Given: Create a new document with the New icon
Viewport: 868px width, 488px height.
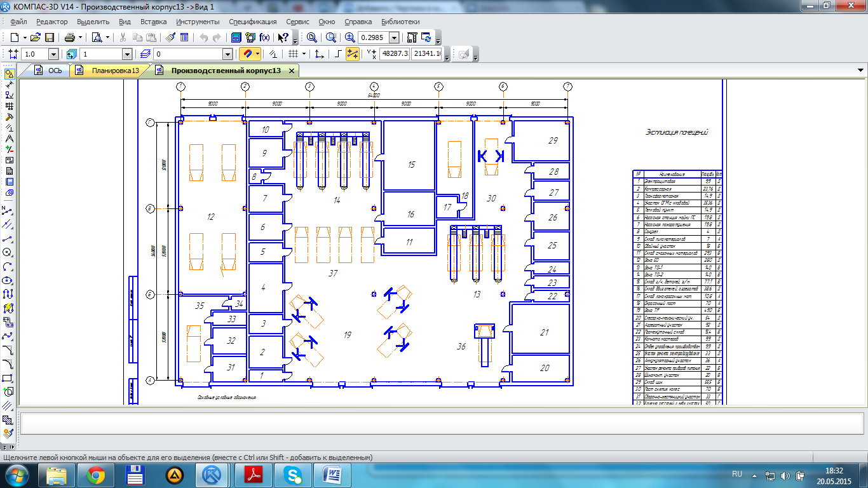Looking at the screenshot, I should 14,37.
